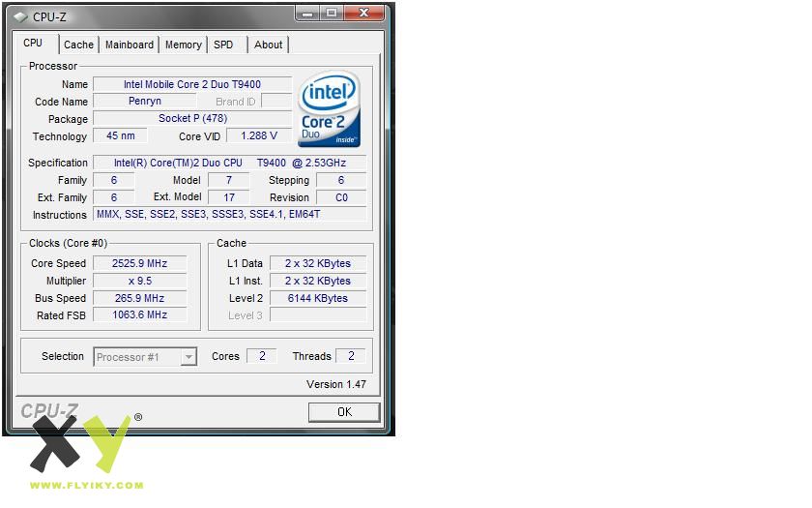The width and height of the screenshot is (812, 508).
Task: Maximize the CPU-Z window
Action: [332, 13]
